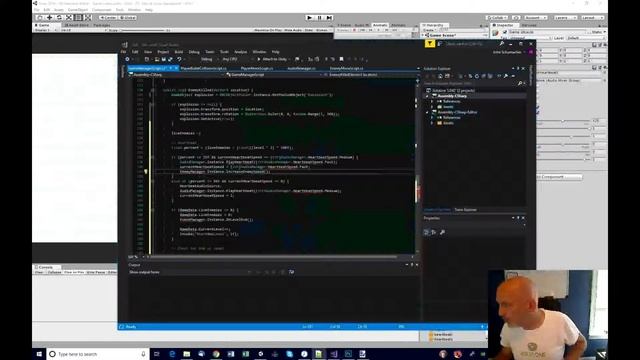Open Visual Studio Analyze menu
The image size is (640, 360).
click(240, 52)
